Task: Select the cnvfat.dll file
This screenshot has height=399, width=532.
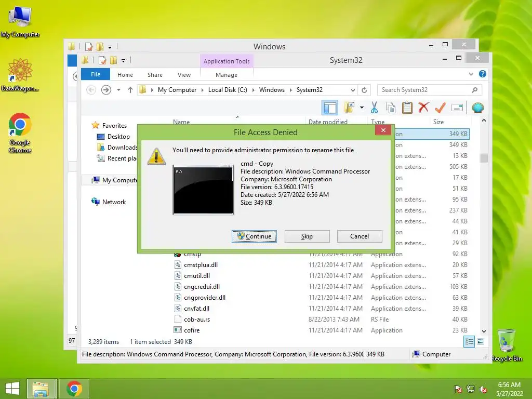Action: click(196, 309)
